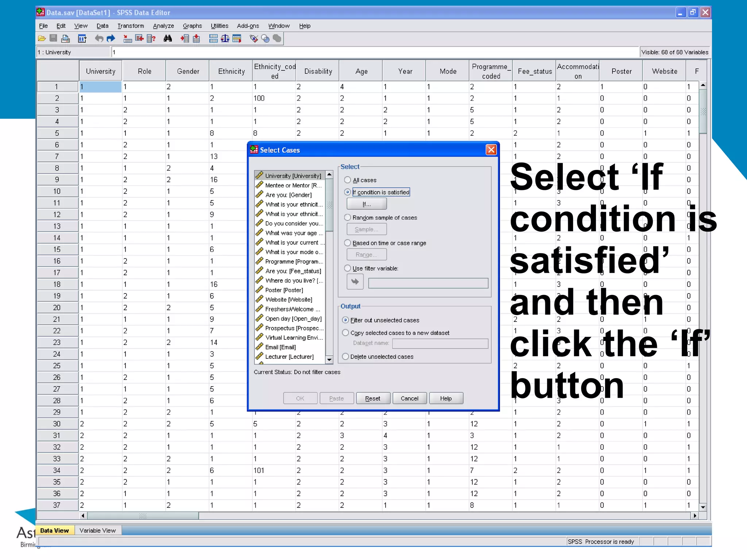Click the Find binoculars icon
Viewport: 747px width, 560px height.
(x=168, y=38)
